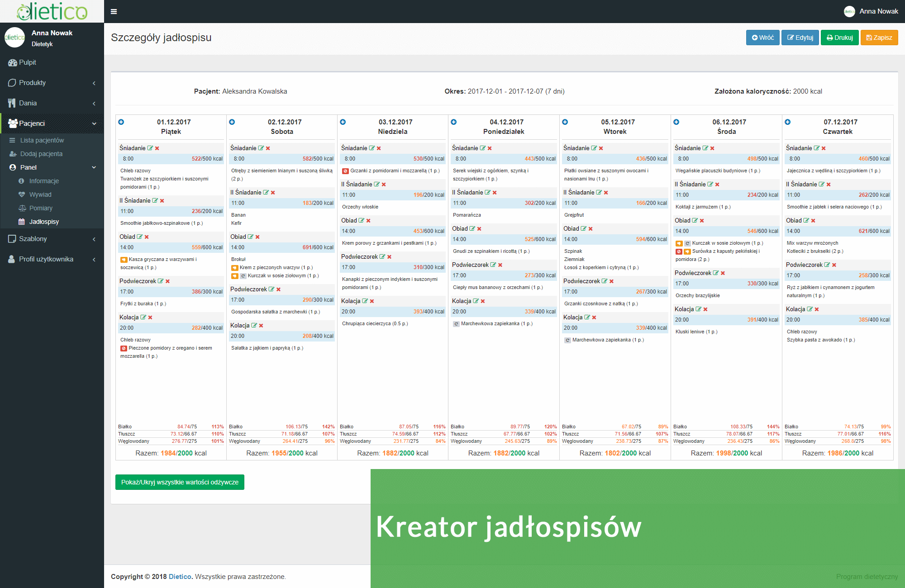Add a meal to 04.12 Poniedziałek with plus icon
This screenshot has width=905, height=588.
(454, 122)
